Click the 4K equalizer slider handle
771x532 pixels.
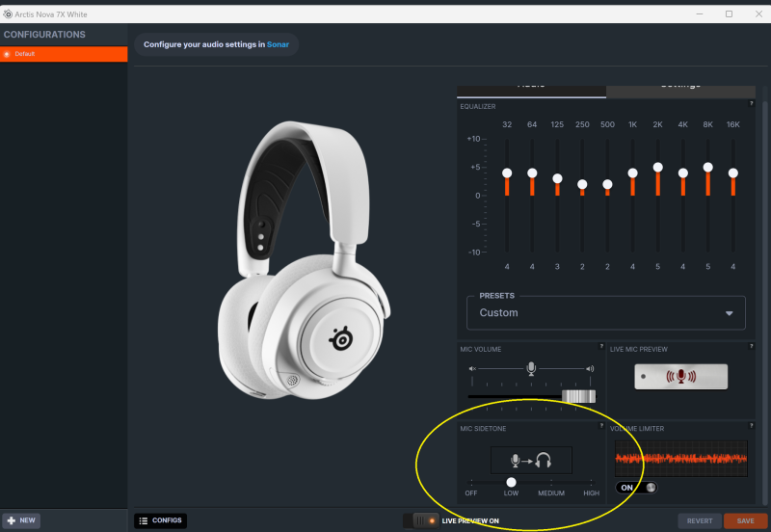(x=683, y=173)
